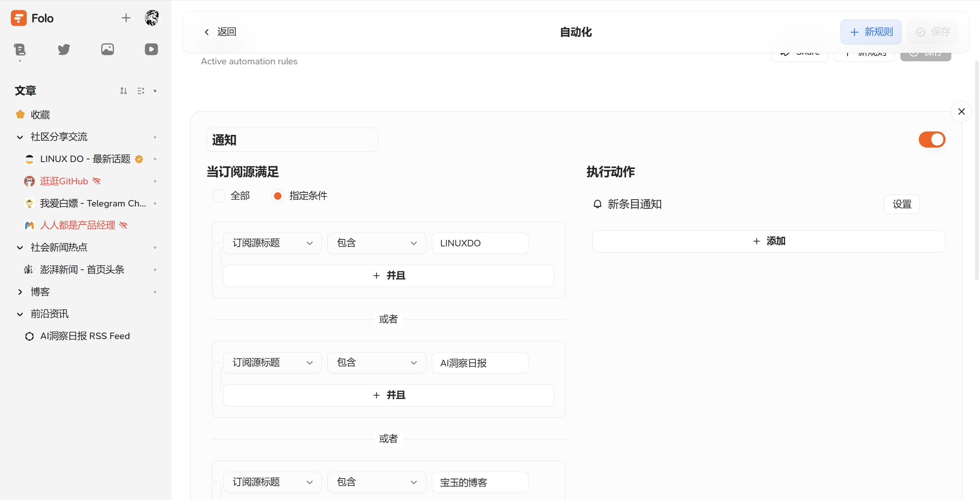Open 订阅源标题 dropdown in 宝玉的博客 condition
This screenshot has height=500, width=980.
point(273,482)
